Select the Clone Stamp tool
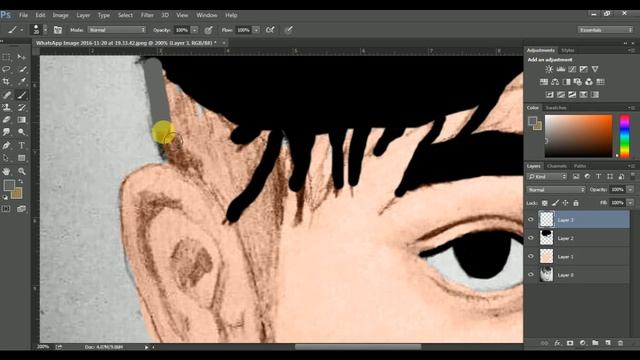 tap(6, 107)
